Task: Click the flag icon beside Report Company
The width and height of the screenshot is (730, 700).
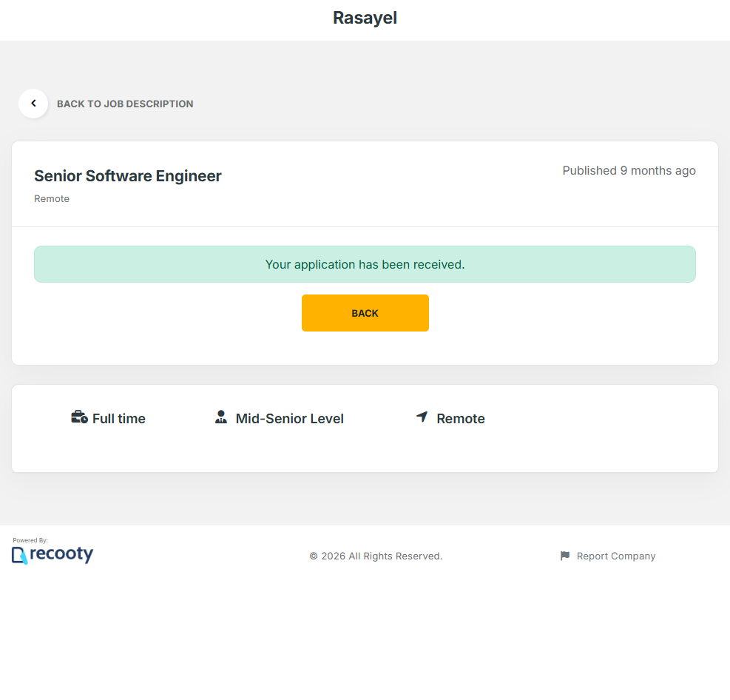Action: click(x=565, y=556)
